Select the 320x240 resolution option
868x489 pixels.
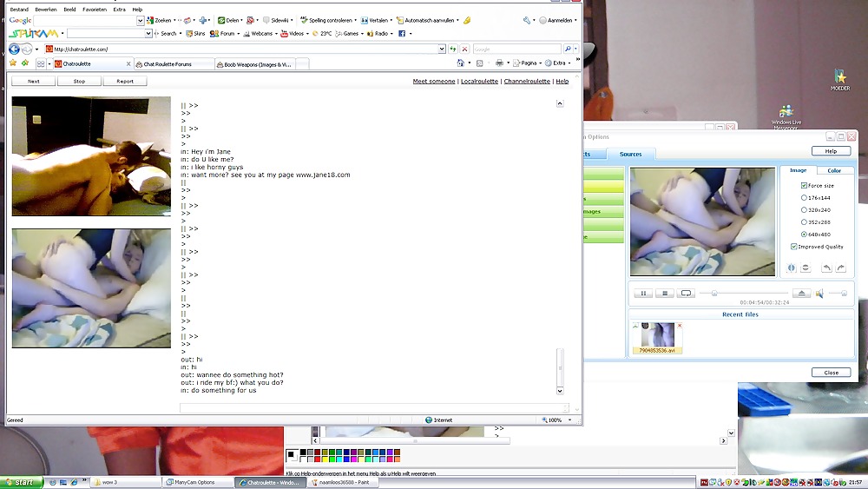[804, 210]
